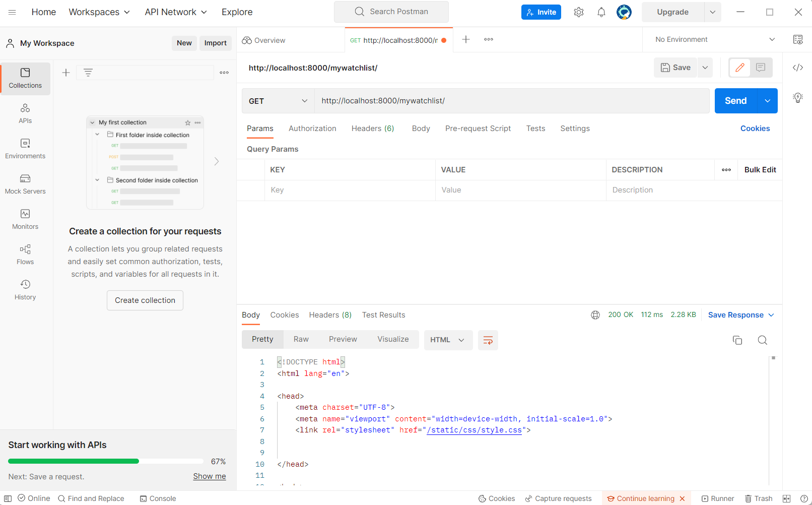The image size is (812, 505).
Task: Toggle line wrapping in the response viewer
Action: [488, 340]
